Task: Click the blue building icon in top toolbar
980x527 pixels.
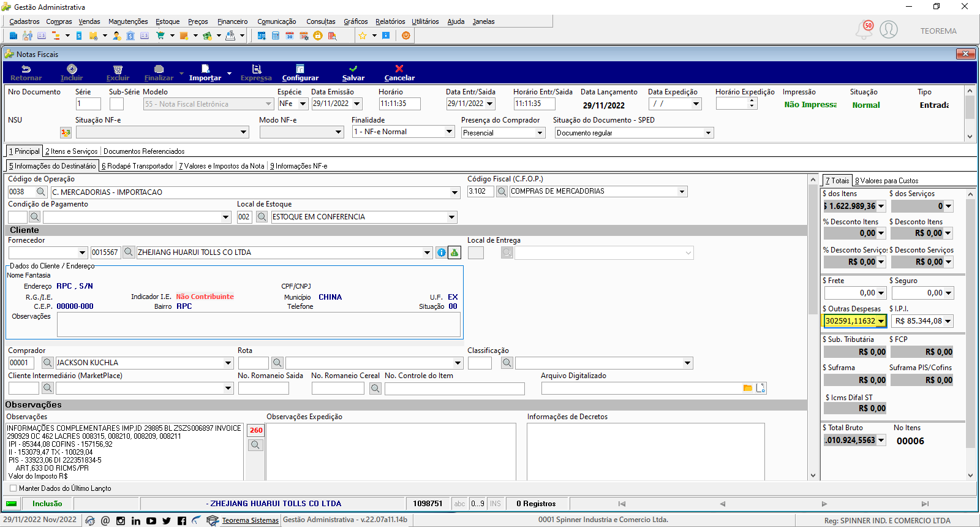Action: (x=13, y=36)
